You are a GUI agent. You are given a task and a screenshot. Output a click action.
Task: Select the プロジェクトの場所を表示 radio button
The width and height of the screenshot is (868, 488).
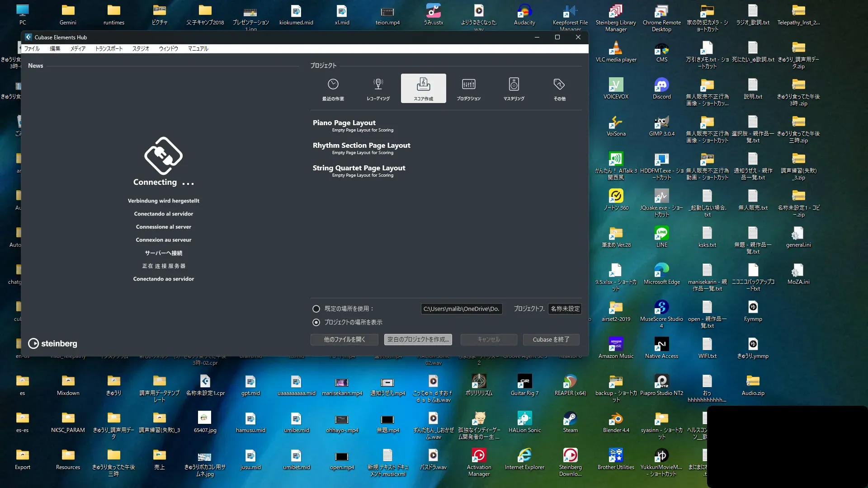pyautogui.click(x=316, y=322)
